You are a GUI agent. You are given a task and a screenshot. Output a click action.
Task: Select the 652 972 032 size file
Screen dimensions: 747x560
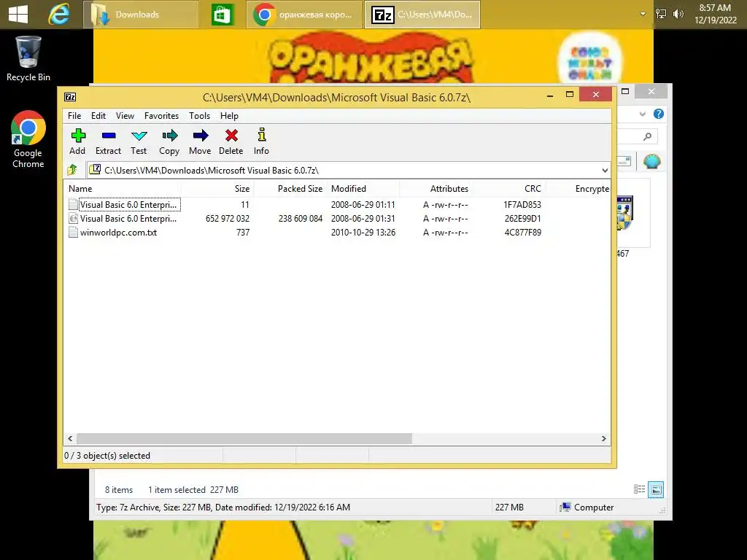[x=128, y=219]
